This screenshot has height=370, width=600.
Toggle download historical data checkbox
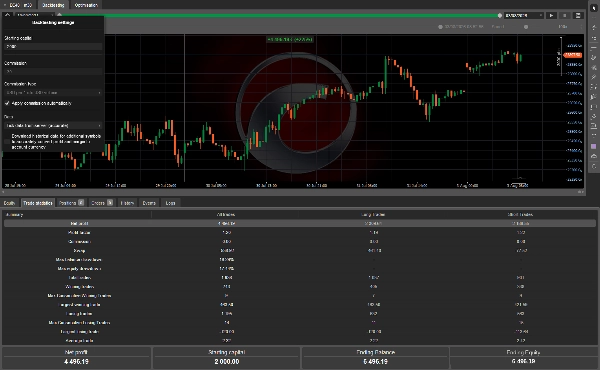pyautogui.click(x=7, y=142)
